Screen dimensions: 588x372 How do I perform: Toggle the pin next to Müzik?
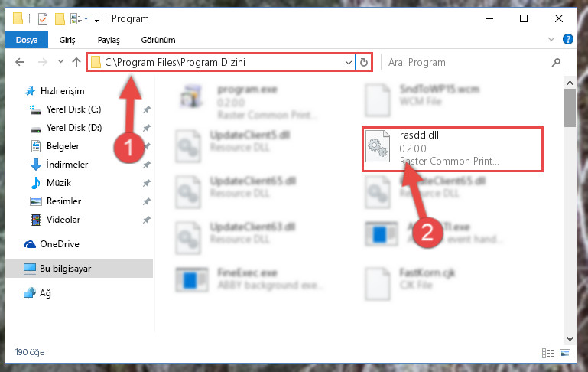click(x=147, y=183)
